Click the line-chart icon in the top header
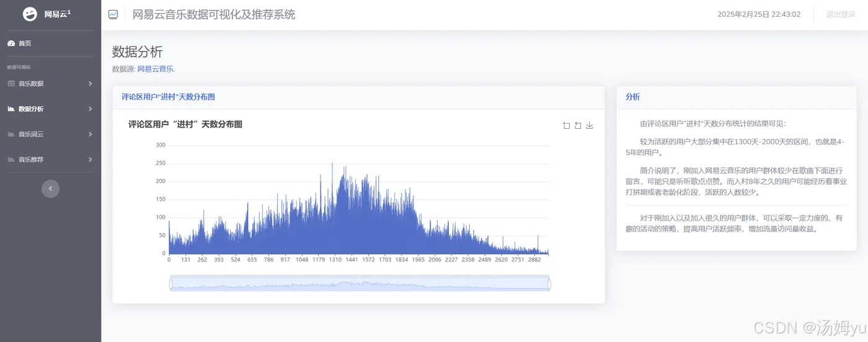868x342 pixels. click(x=113, y=14)
